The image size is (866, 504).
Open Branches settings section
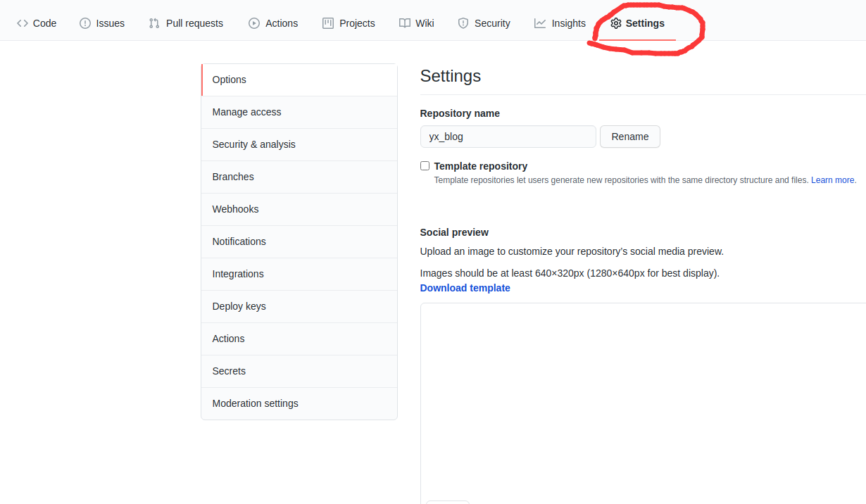[x=232, y=177]
